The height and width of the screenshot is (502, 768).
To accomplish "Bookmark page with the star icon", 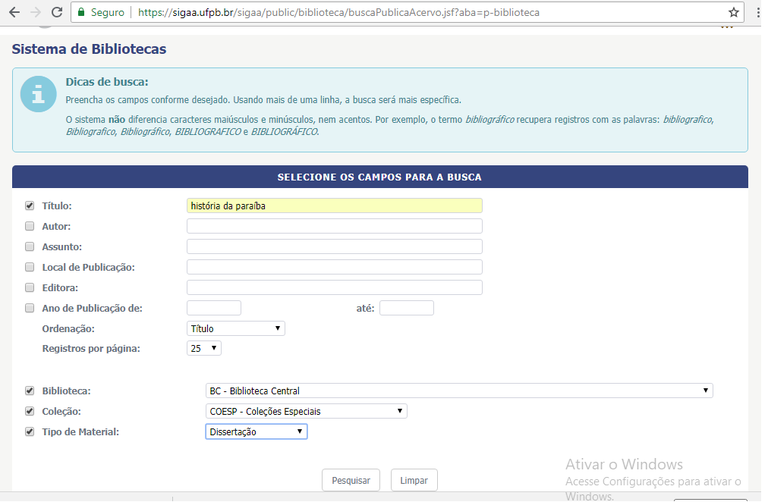I will [x=734, y=13].
